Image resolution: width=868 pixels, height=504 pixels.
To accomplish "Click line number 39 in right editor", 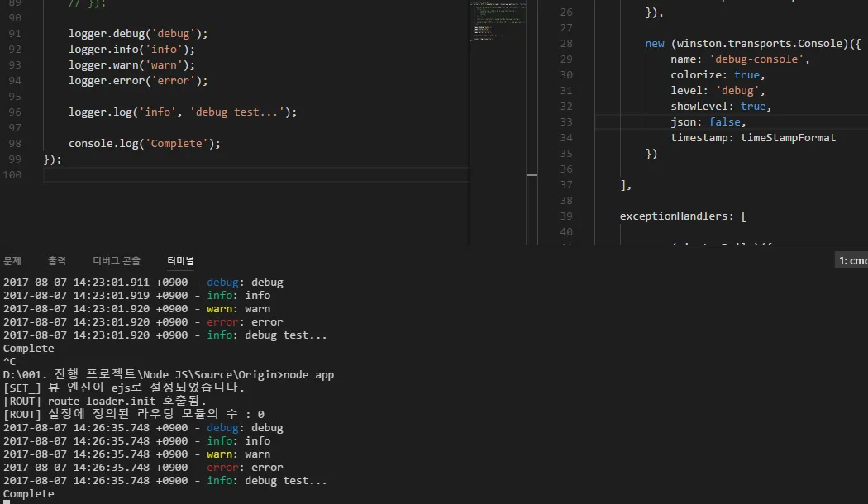I will 566,216.
